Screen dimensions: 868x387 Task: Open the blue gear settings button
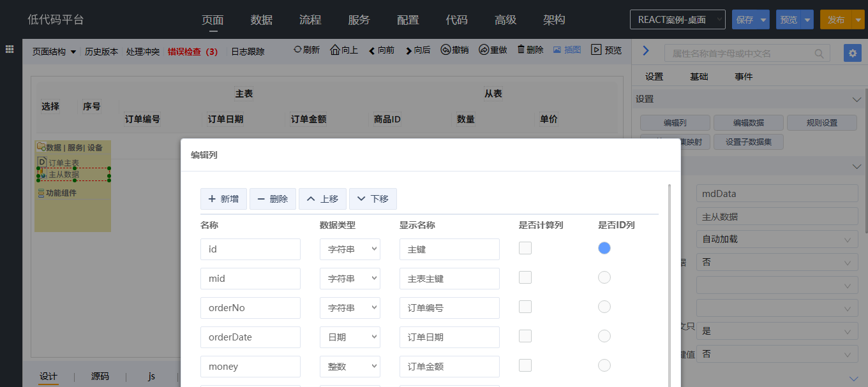(x=852, y=53)
